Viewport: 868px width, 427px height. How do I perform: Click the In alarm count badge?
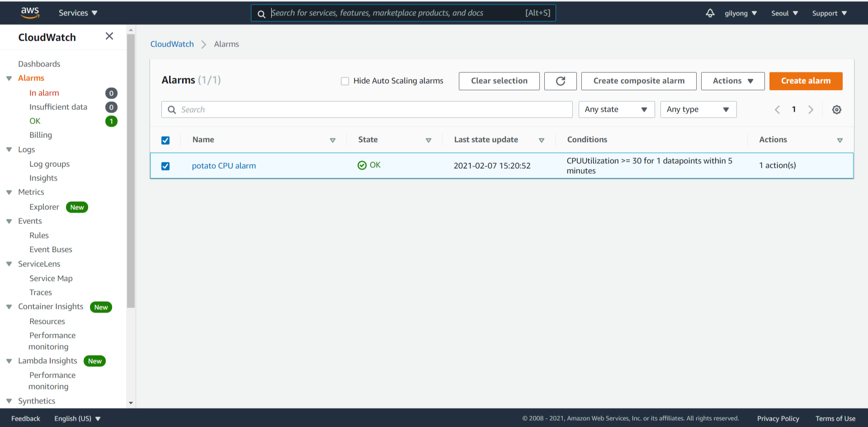click(x=111, y=93)
